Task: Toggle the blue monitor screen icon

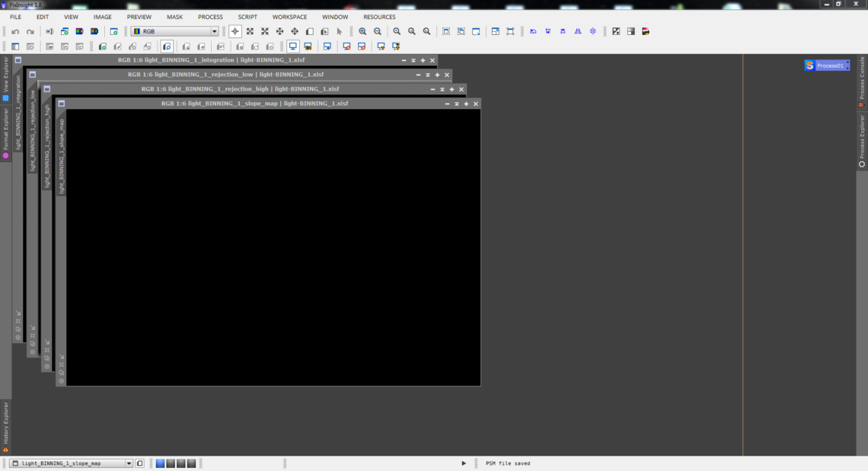Action: (292, 46)
